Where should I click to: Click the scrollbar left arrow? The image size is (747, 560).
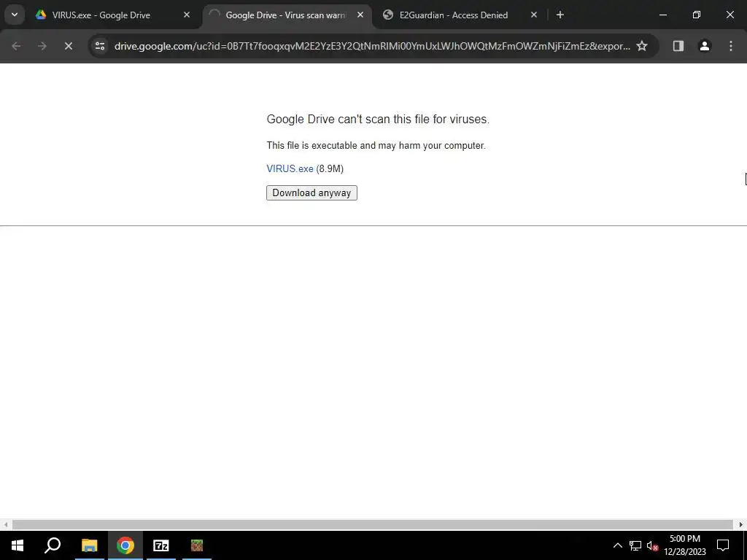[5, 525]
